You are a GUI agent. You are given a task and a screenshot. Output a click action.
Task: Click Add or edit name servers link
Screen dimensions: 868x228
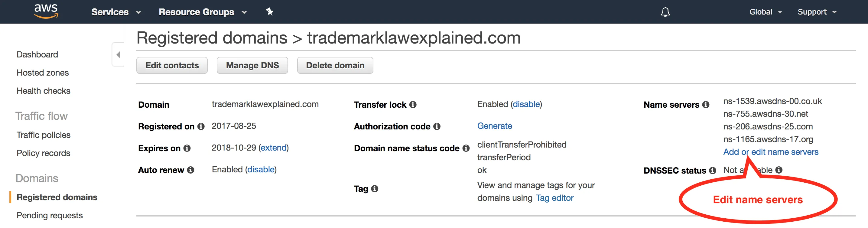tap(770, 152)
